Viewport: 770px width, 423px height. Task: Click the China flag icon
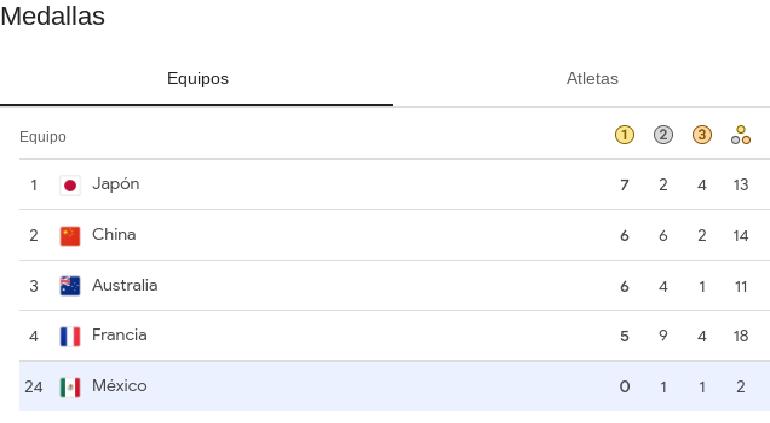click(x=70, y=236)
